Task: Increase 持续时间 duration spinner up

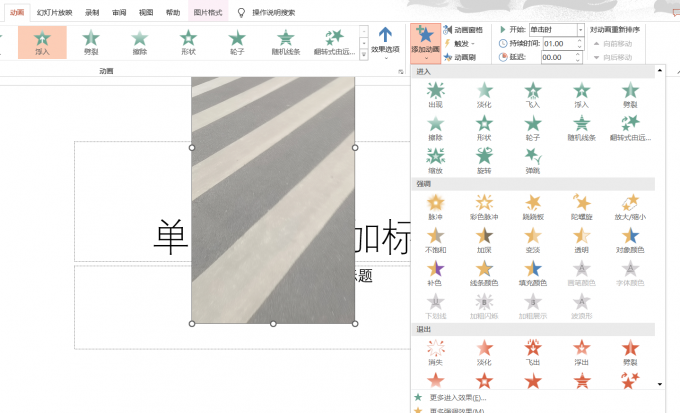Action: 579,41
